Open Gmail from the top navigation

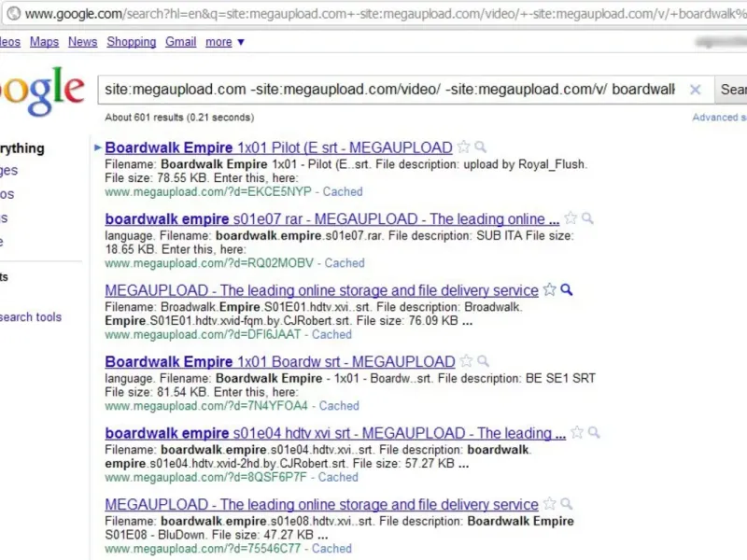point(180,42)
